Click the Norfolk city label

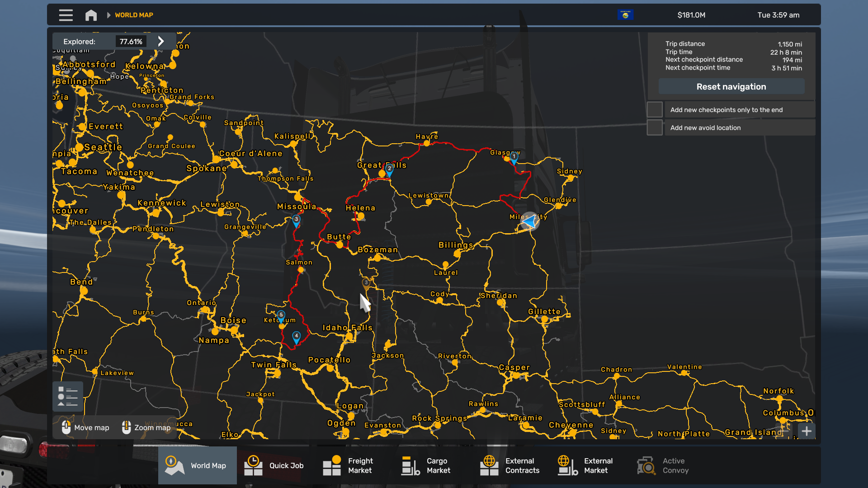[778, 391]
